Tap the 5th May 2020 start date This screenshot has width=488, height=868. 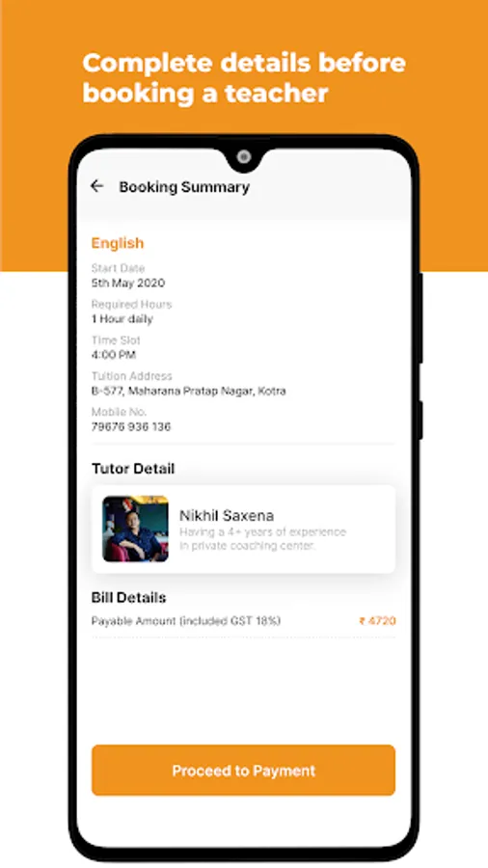coord(128,283)
